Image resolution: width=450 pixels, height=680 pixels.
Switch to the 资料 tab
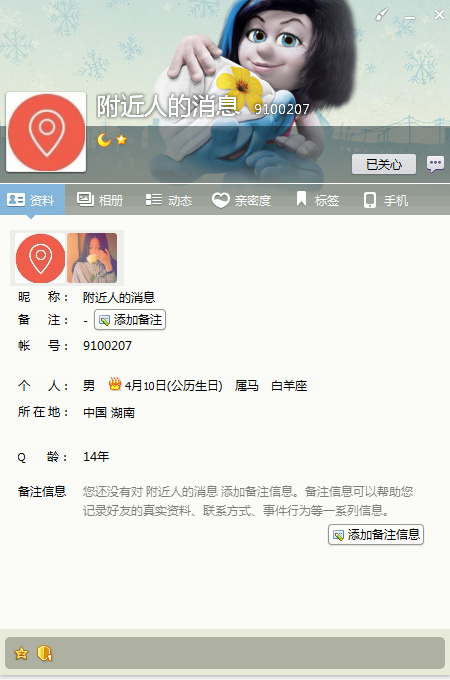[x=32, y=200]
